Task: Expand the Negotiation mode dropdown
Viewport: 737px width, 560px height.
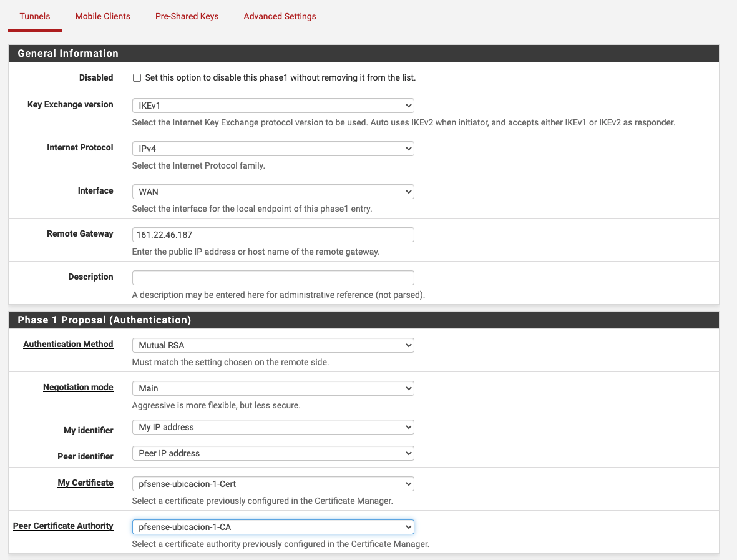Action: 273,388
